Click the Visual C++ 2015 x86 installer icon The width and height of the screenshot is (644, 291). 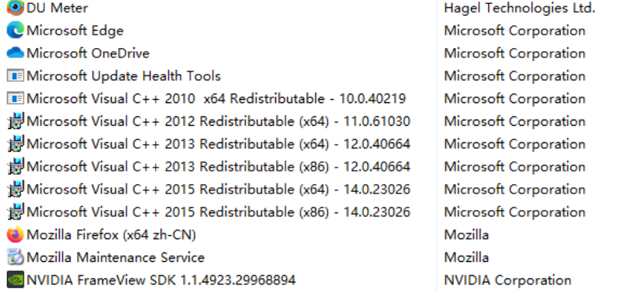[x=15, y=212]
